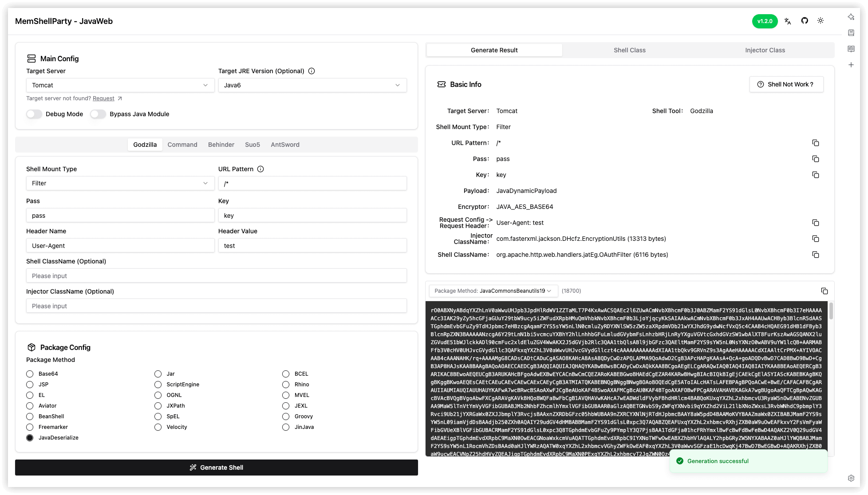Screen dimensions: 868x495
Task: Select the Freemarker package method
Action: [x=30, y=427]
